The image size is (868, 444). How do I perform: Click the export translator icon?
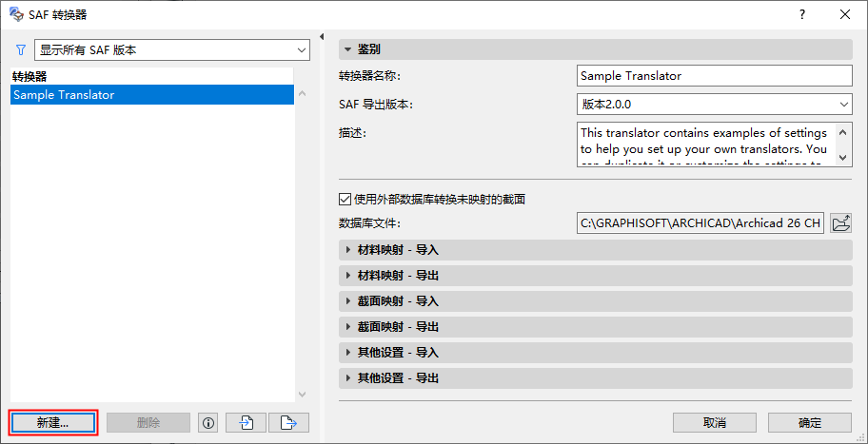pos(288,423)
